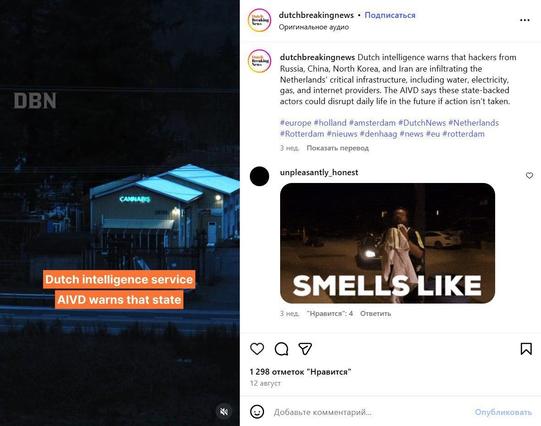
Task: Open the emoji picker smiley icon
Action: [257, 412]
